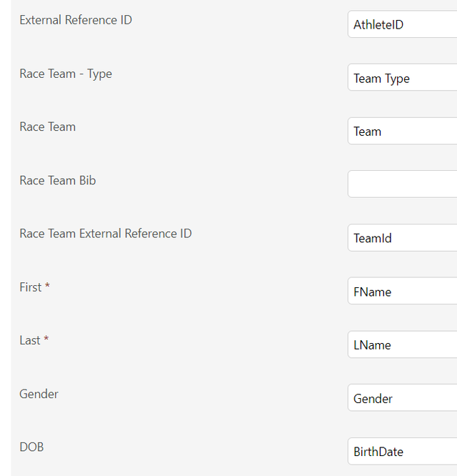Click the BirthDate field
457x476 pixels.
click(x=403, y=452)
